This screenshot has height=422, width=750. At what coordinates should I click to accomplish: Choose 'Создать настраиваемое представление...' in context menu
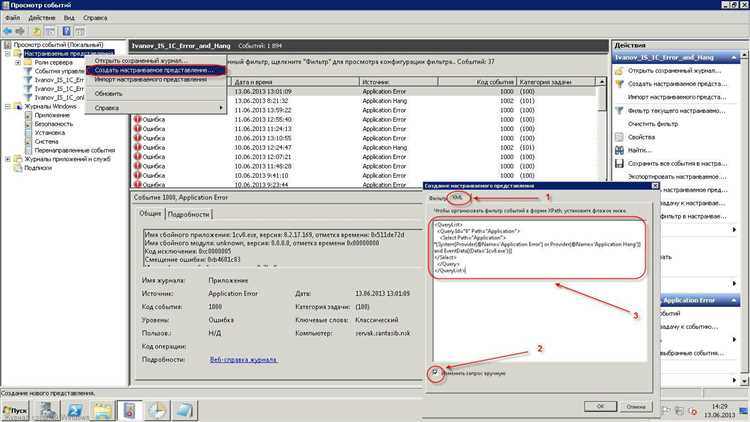point(155,70)
